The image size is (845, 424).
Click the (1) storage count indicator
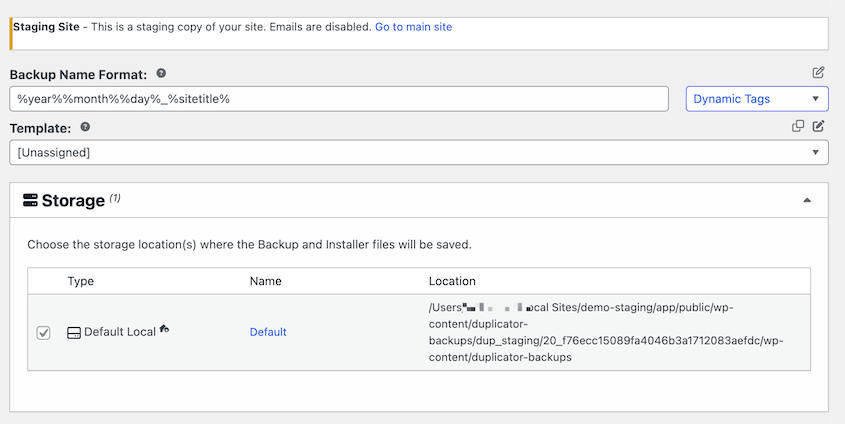pos(115,198)
